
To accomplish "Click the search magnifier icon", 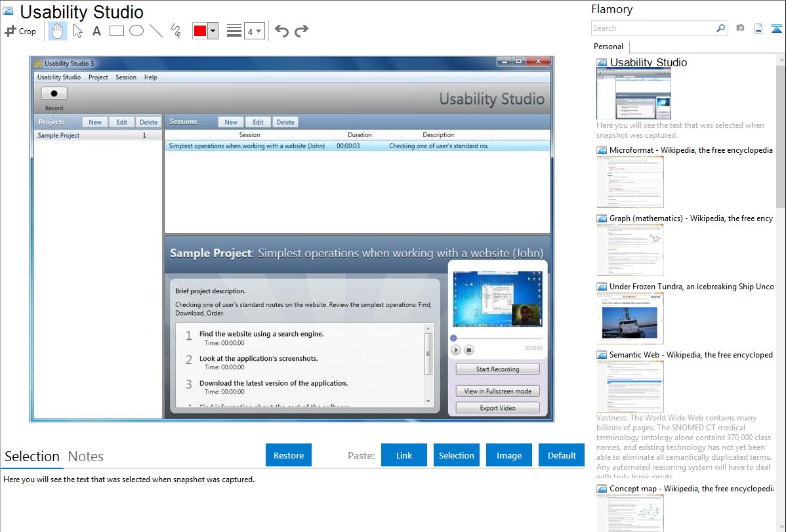I will coord(720,28).
